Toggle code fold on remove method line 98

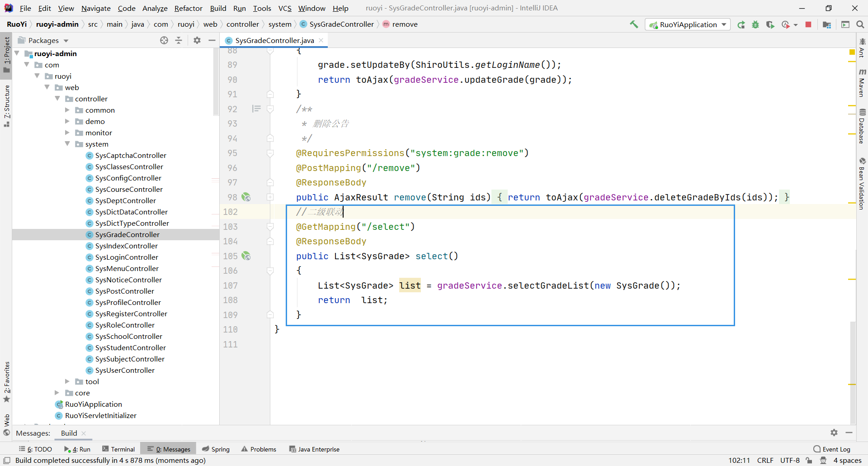pyautogui.click(x=270, y=197)
